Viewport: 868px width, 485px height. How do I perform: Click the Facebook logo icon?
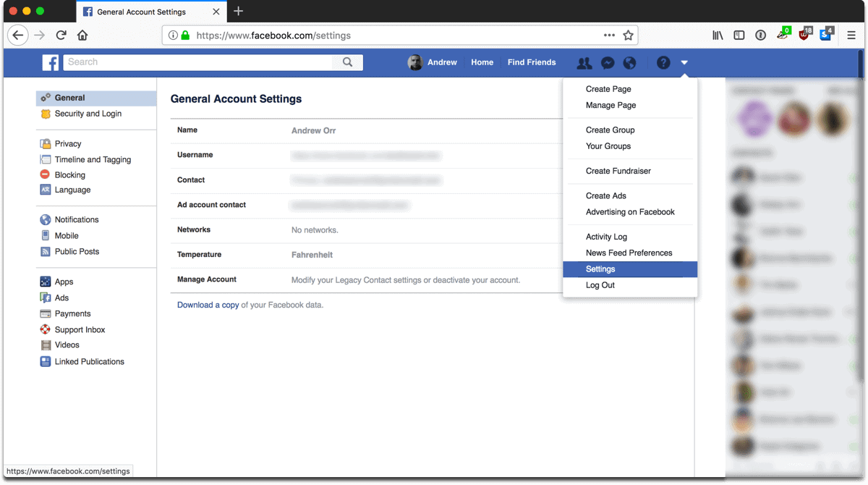pos(51,63)
